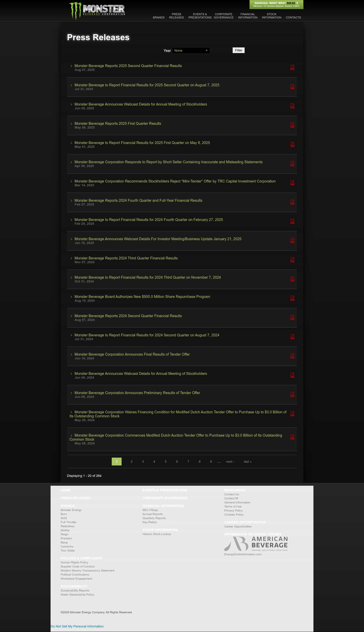
Task: Open PDF for Short Seller response release
Action: click(292, 164)
